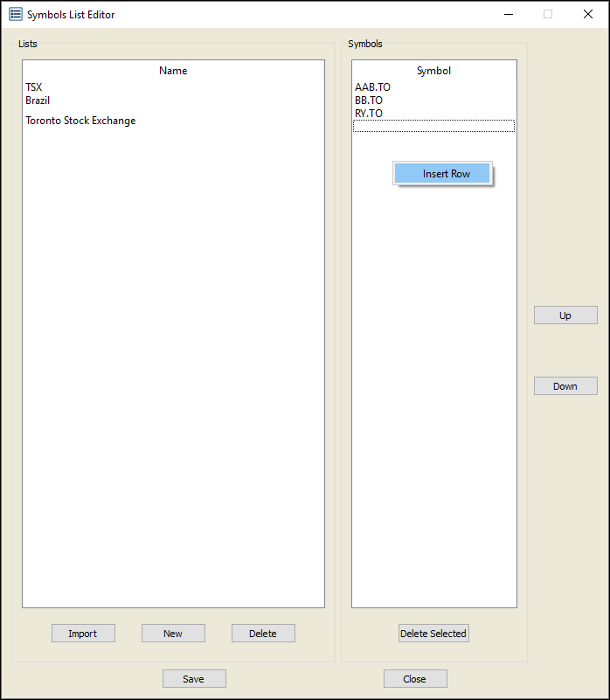Move the symbol up with Up button
The height and width of the screenshot is (700, 610).
[x=565, y=315]
